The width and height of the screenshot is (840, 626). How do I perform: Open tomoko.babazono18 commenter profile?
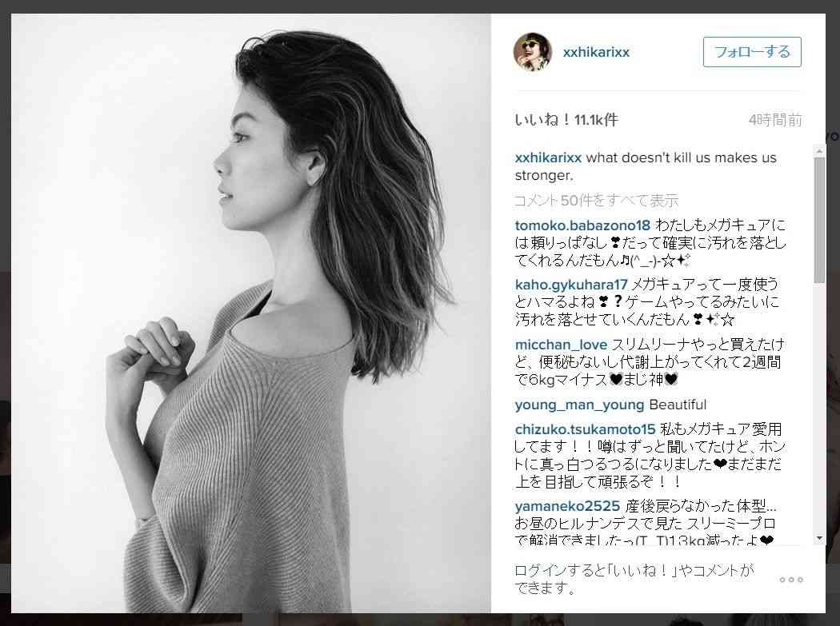582,225
